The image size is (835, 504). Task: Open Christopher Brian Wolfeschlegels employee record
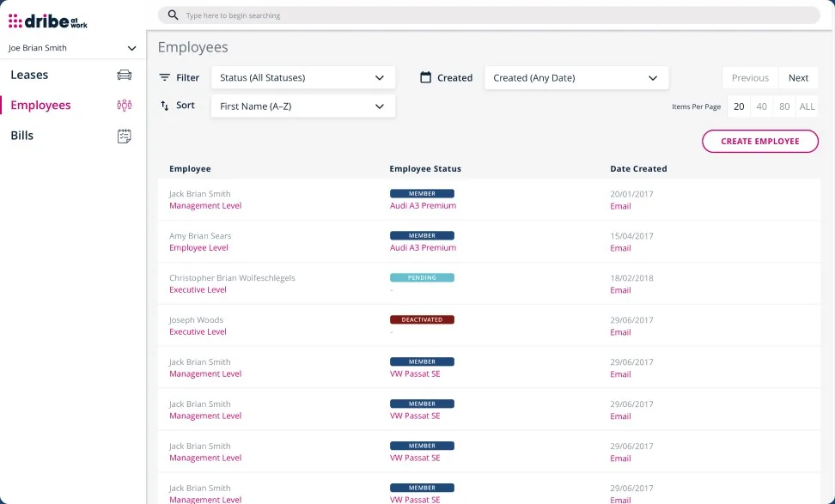pyautogui.click(x=232, y=278)
